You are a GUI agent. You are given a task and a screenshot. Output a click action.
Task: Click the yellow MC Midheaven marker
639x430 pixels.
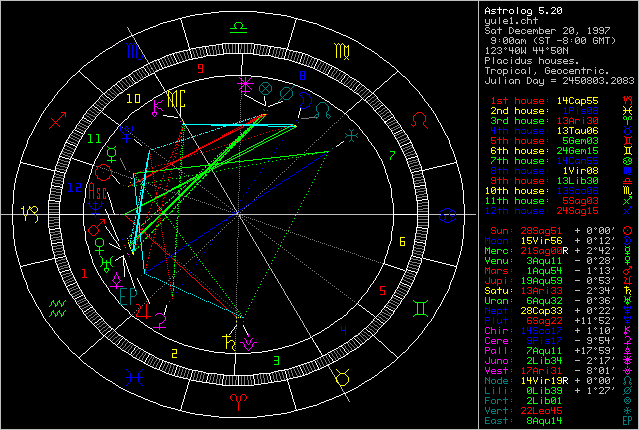(177, 99)
